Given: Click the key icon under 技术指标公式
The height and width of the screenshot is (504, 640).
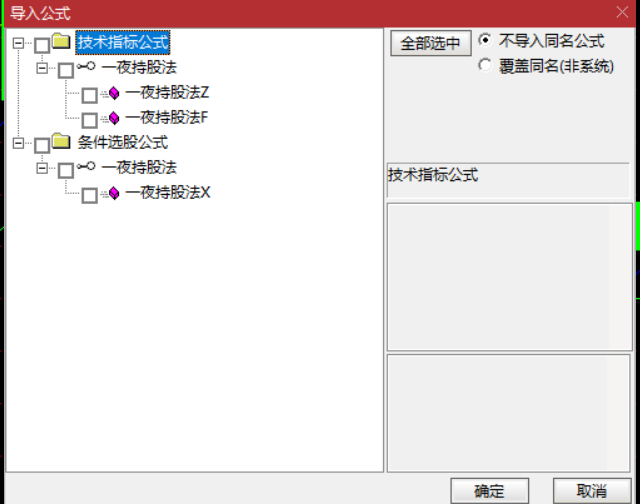Looking at the screenshot, I should [86, 66].
